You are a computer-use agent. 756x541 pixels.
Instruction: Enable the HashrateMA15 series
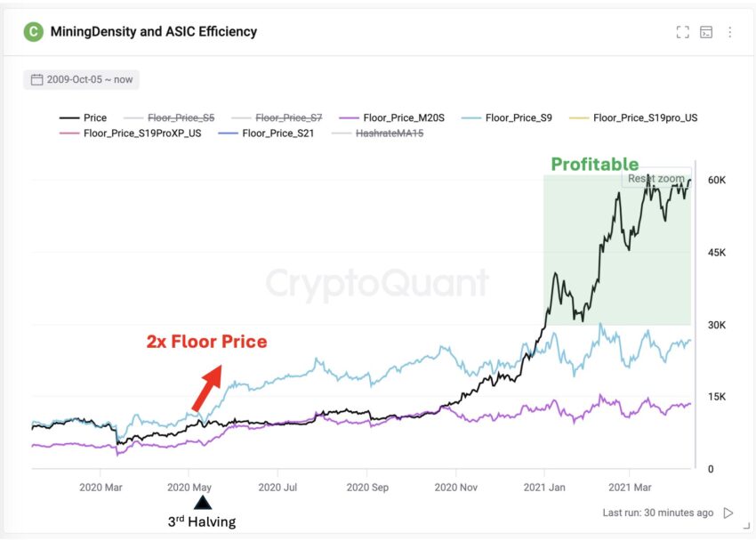coord(377,133)
